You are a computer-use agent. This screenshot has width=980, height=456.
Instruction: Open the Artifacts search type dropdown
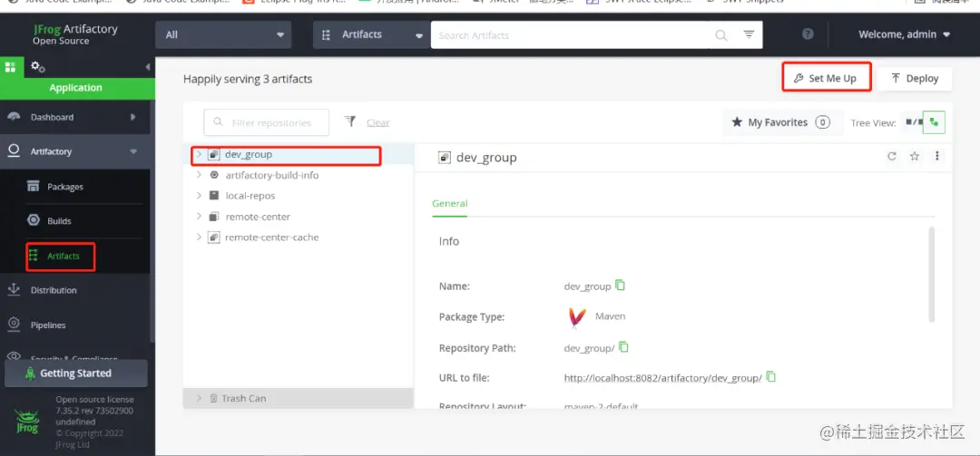(372, 35)
